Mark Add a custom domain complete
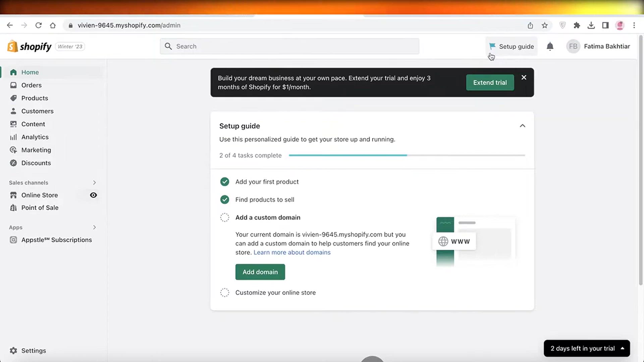 (x=224, y=218)
